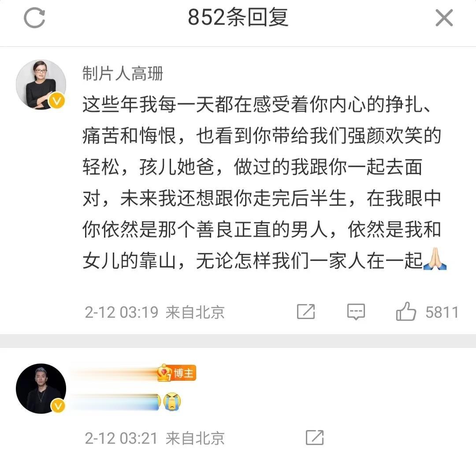Screen dimensions: 476x453
Task: Open 制片人高珊 profile name link
Action: pyautogui.click(x=123, y=74)
